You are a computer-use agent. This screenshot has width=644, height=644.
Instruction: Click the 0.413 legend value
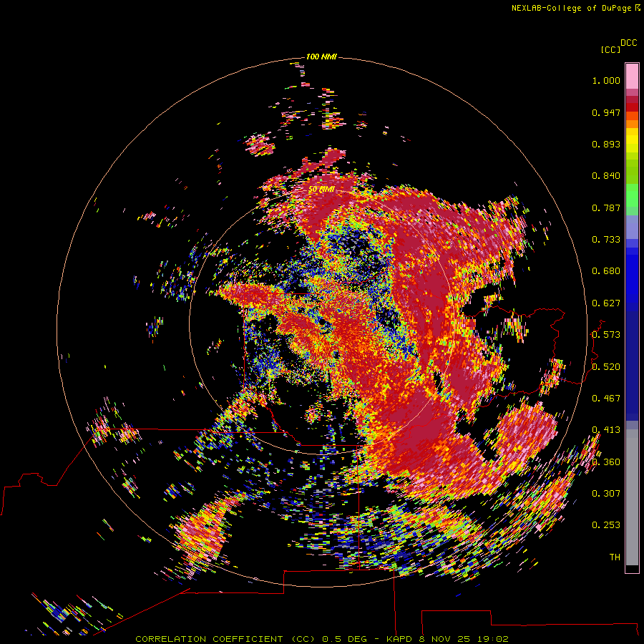click(x=606, y=430)
